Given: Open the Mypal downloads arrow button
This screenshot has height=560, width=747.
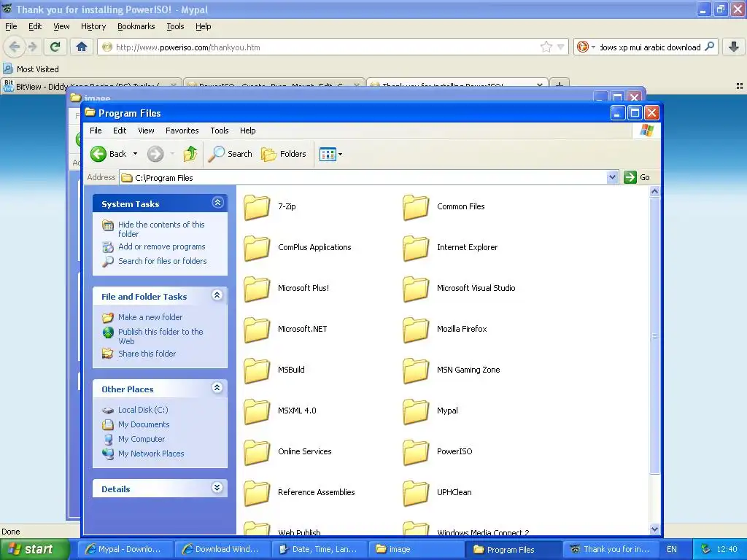Looking at the screenshot, I should coord(734,47).
